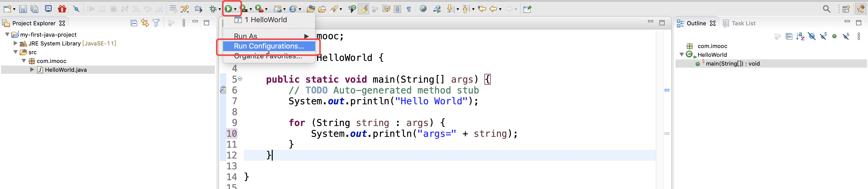Click the Back navigation arrow
868x189 pixels.
(493, 9)
